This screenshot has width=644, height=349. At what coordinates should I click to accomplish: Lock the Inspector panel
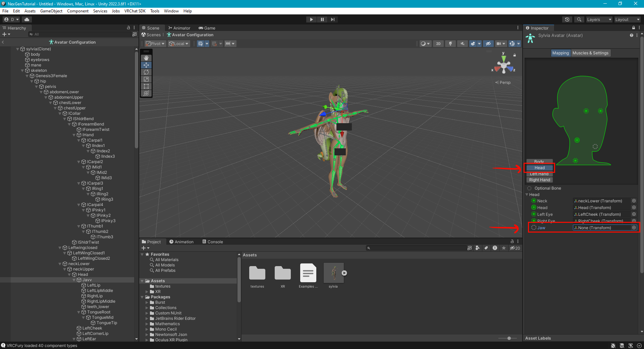click(x=634, y=28)
